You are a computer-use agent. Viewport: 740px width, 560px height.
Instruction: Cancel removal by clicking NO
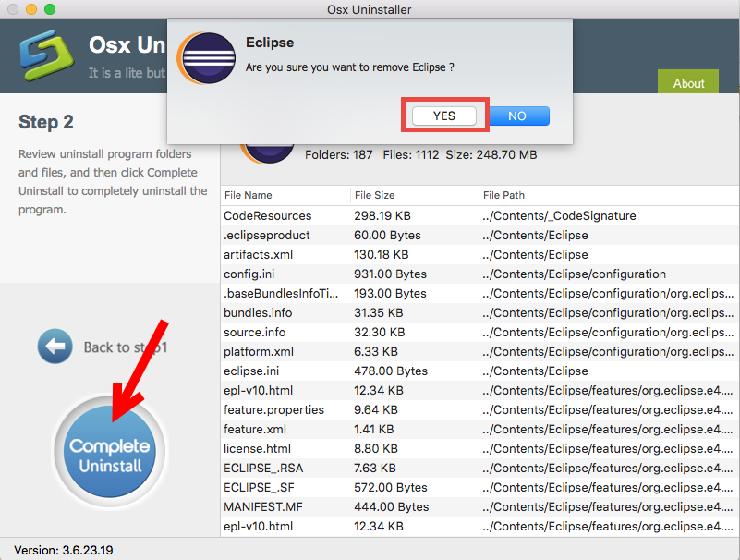coord(517,116)
